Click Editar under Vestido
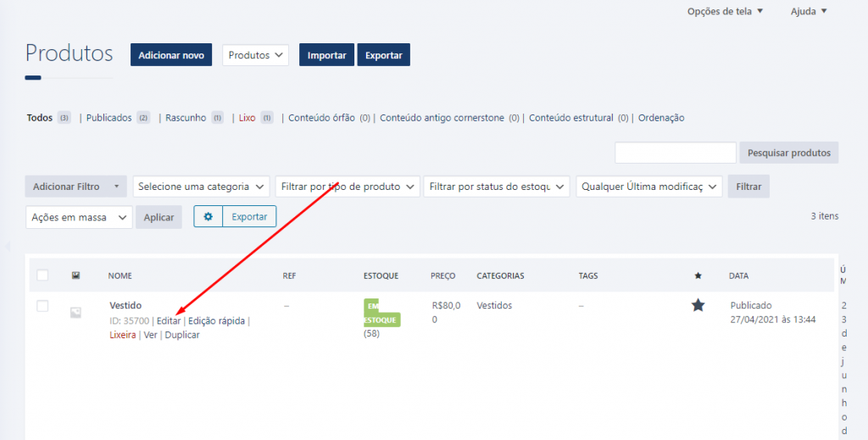This screenshot has width=868, height=440. pyautogui.click(x=169, y=321)
